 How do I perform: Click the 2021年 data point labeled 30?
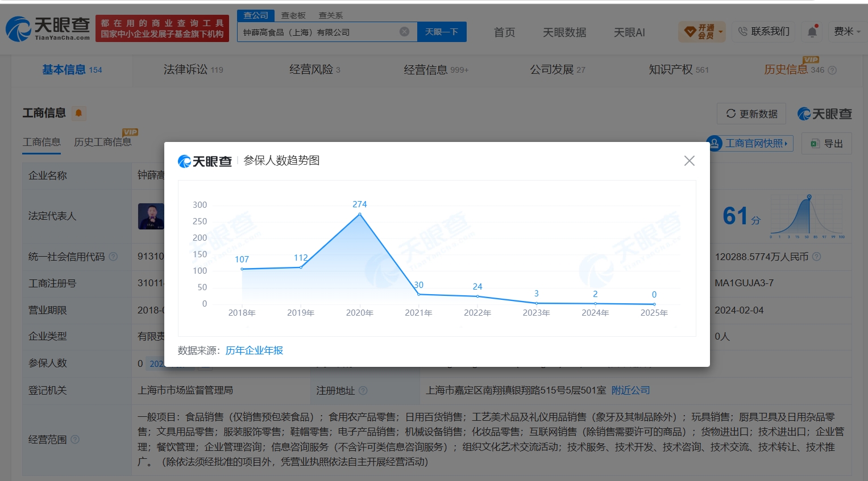coord(419,294)
